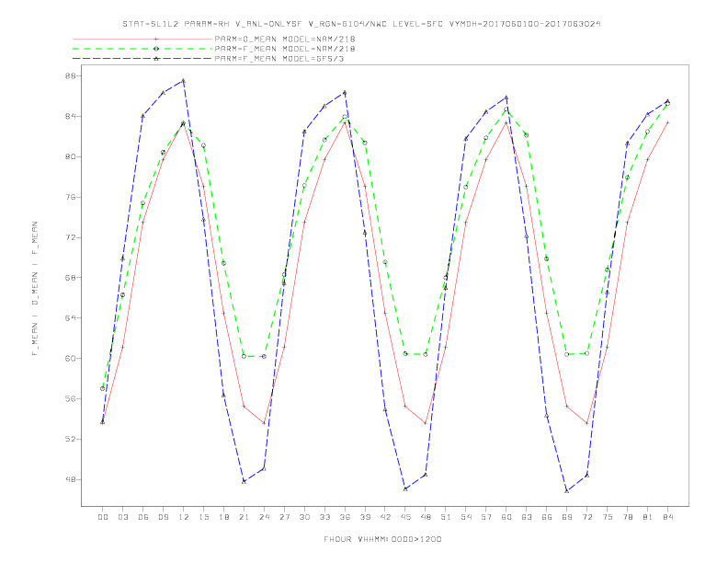Click the y-axis tick label 52
728x563 pixels.
(x=71, y=439)
